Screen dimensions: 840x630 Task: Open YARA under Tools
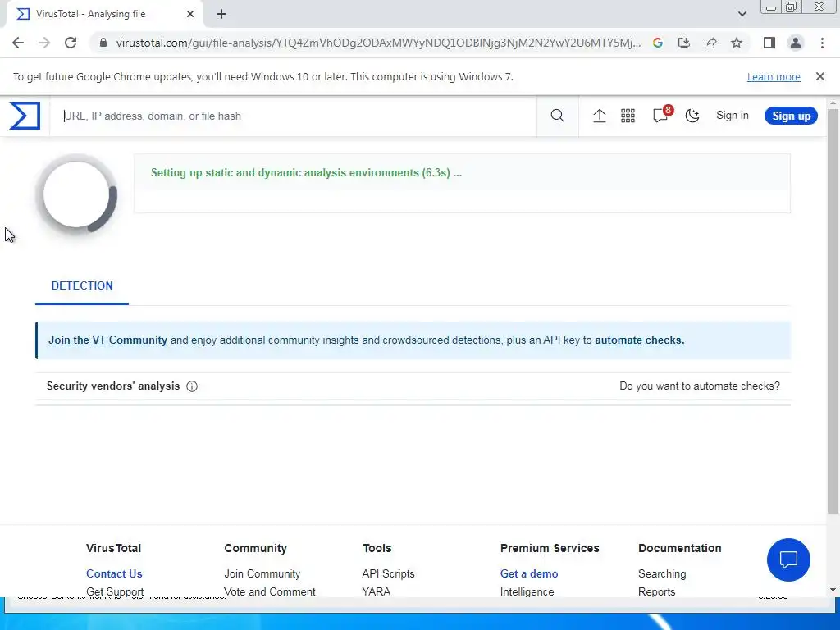click(376, 591)
